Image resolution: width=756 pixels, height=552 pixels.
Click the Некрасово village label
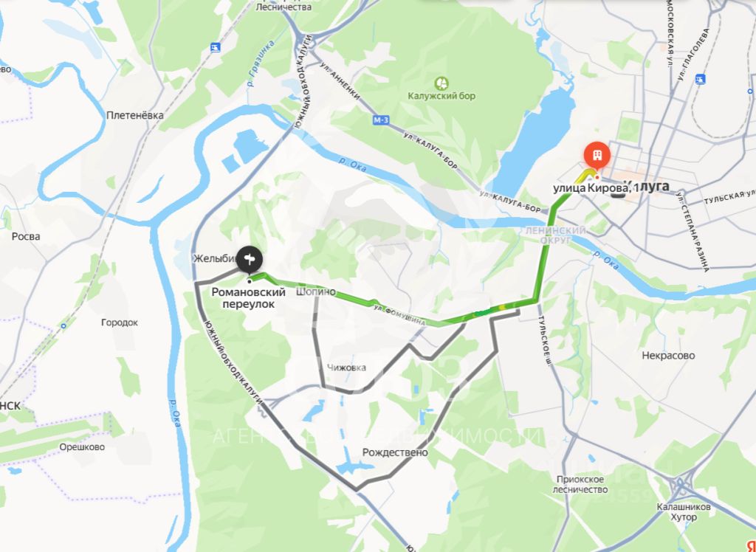pyautogui.click(x=668, y=355)
